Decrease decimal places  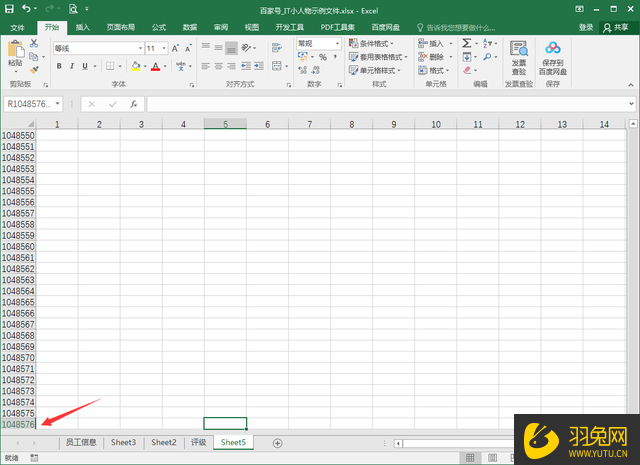click(x=316, y=70)
